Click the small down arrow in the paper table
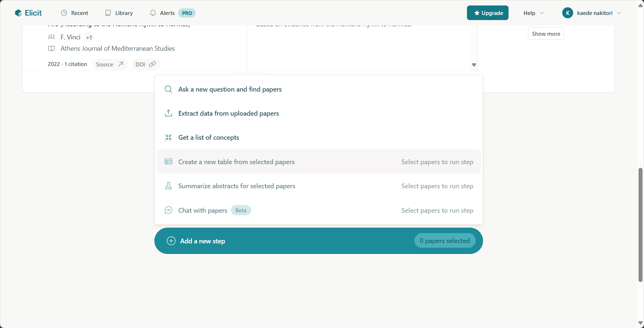Screen dimensions: 644x328 click(x=474, y=65)
